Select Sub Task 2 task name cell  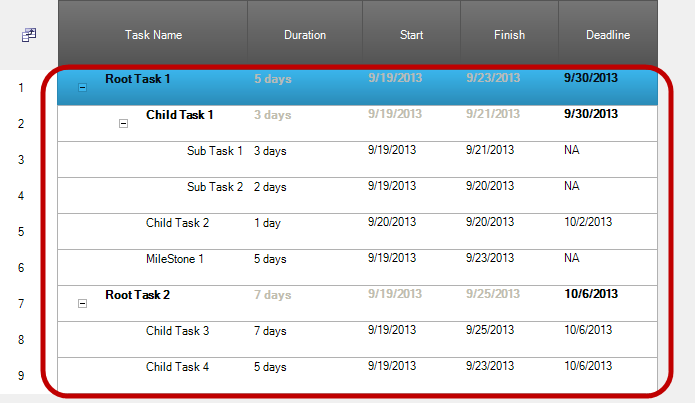[214, 187]
